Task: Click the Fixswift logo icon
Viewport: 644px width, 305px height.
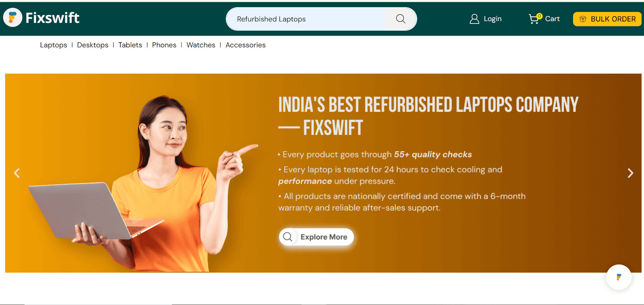Action: pos(13,17)
